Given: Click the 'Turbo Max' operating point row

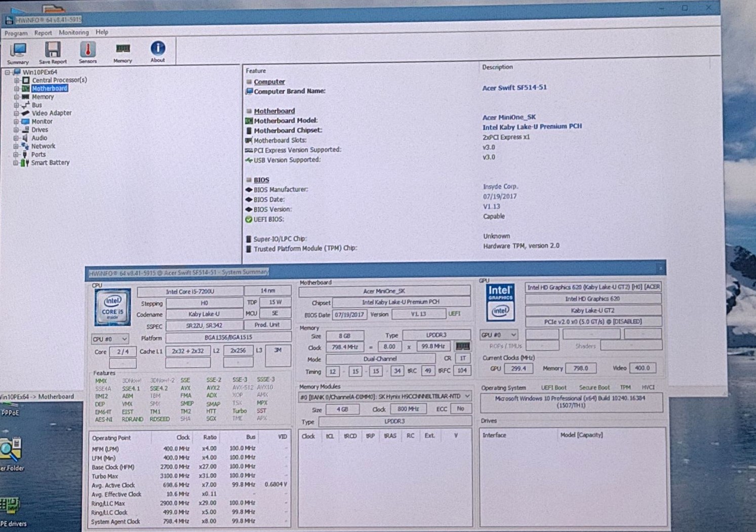Looking at the screenshot, I should click(x=189, y=476).
